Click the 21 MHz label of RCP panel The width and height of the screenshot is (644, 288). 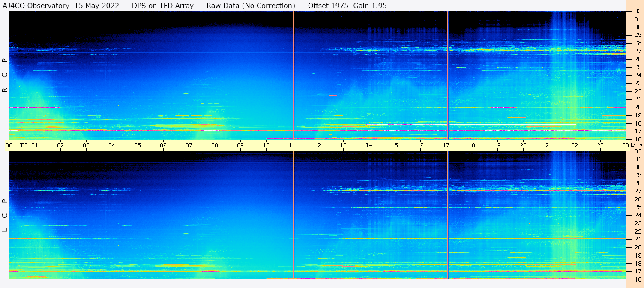[638, 99]
